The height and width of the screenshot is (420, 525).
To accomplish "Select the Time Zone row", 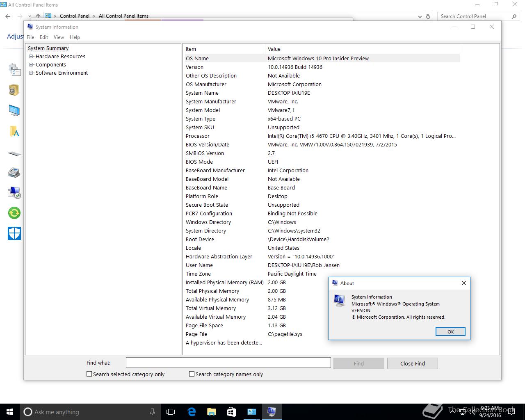I will point(322,274).
